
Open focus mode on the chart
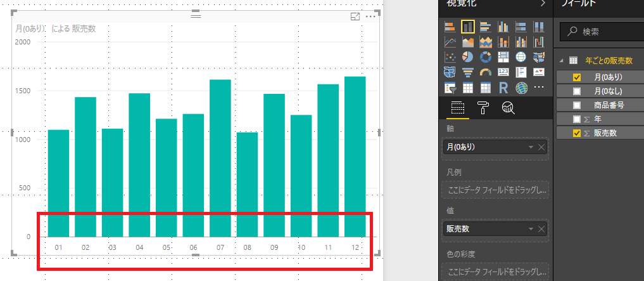pyautogui.click(x=355, y=16)
